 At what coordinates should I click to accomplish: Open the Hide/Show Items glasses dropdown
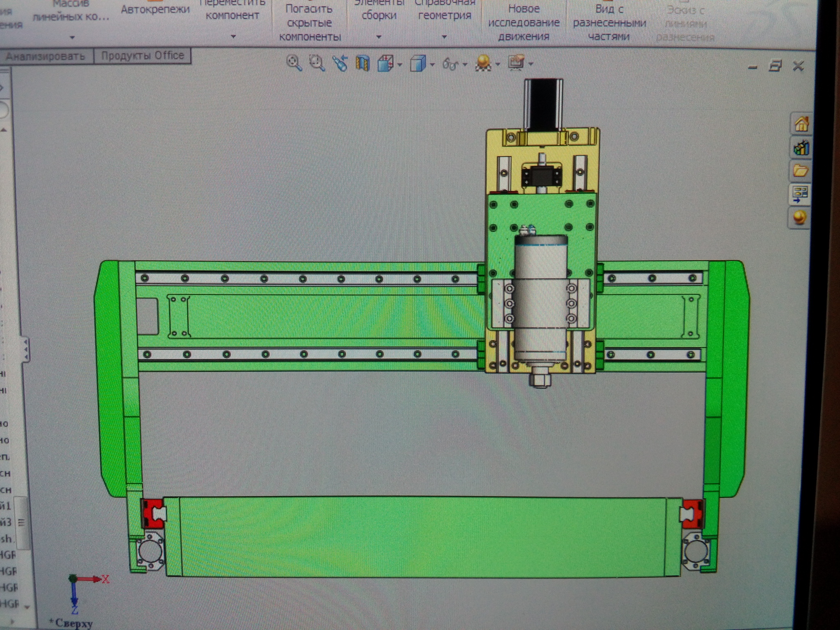click(x=465, y=65)
